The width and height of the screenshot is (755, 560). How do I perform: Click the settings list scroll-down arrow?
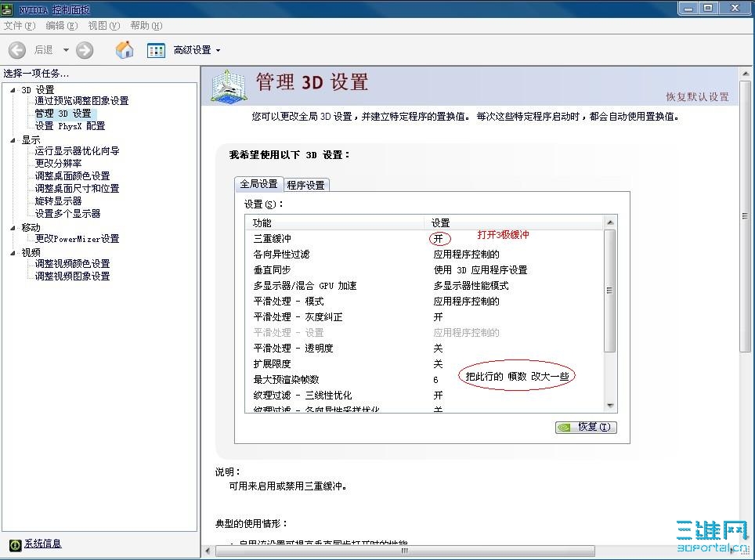(x=610, y=406)
